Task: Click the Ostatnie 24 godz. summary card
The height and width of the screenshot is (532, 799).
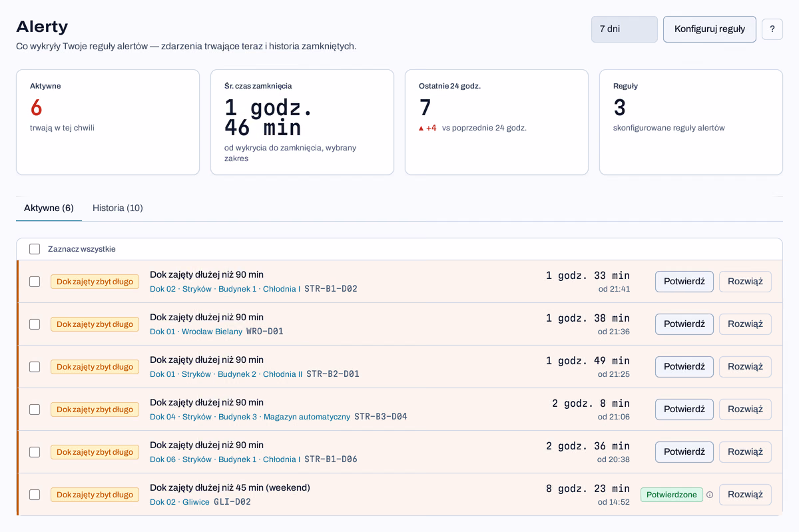Action: (x=497, y=123)
